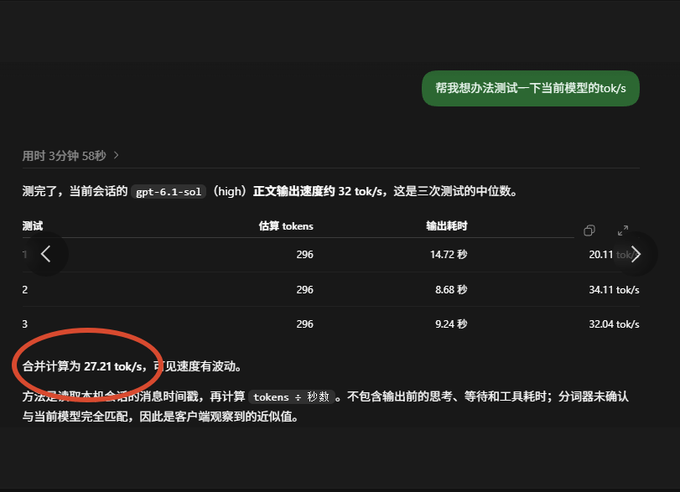Expand the table with the fullscreen icon

pos(623,230)
